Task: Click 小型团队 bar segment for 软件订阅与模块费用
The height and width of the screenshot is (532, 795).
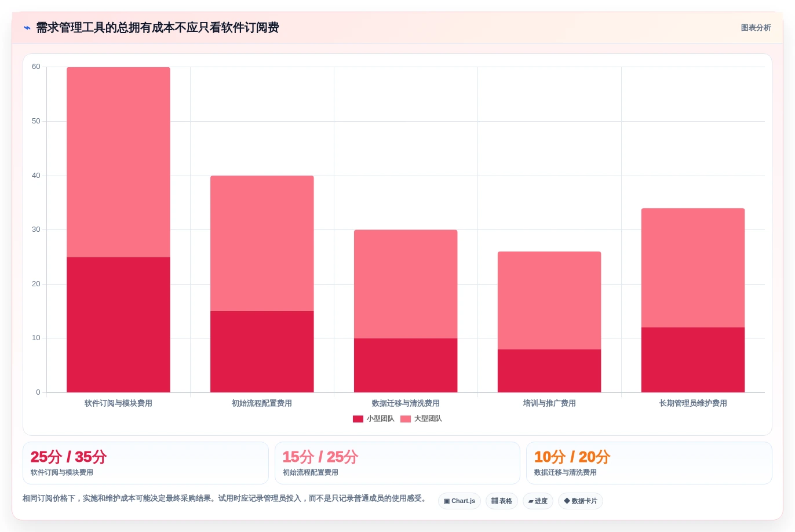Action: click(118, 325)
